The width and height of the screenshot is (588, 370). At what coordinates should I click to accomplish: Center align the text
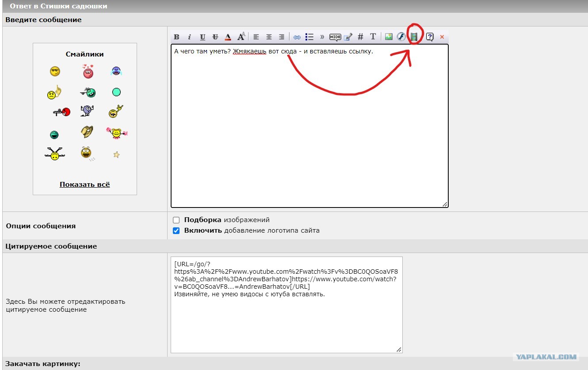[x=269, y=37]
